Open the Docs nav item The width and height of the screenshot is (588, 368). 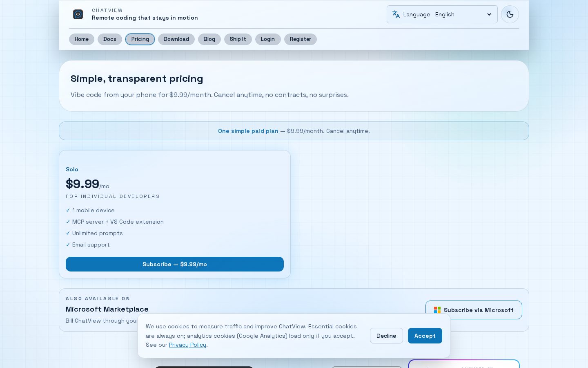(x=110, y=39)
